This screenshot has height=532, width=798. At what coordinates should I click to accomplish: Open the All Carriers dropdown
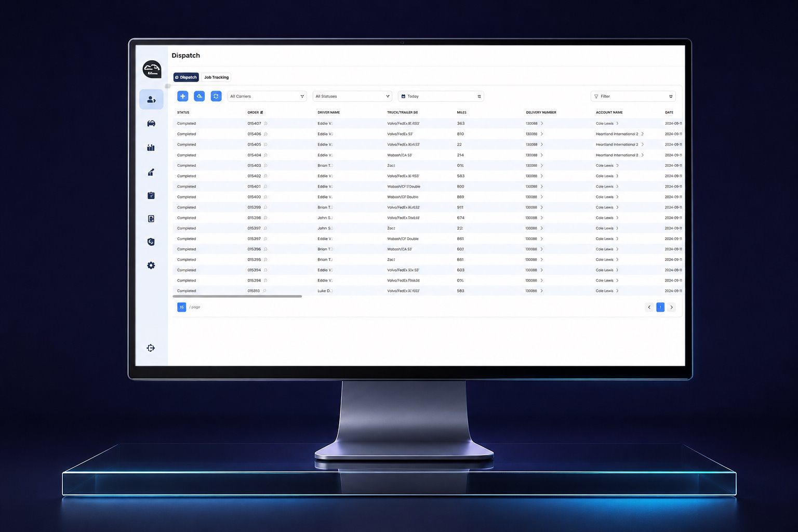pos(267,96)
